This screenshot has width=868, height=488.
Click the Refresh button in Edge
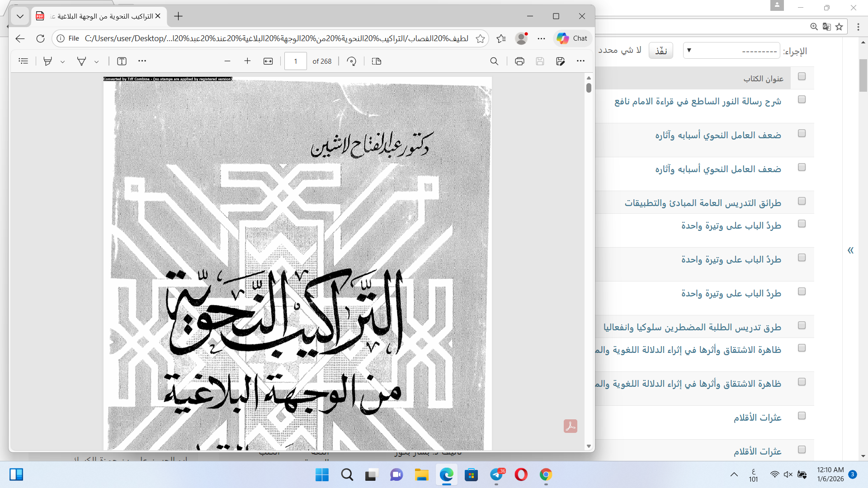pos(40,38)
